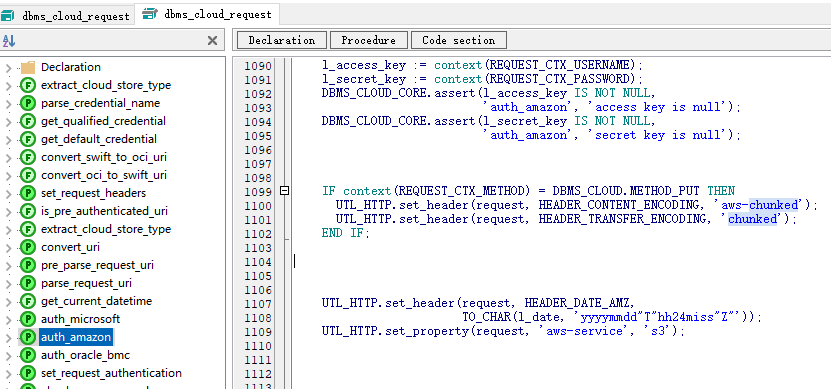Close the tree panel with the X icon
The image size is (831, 389).
click(x=212, y=41)
